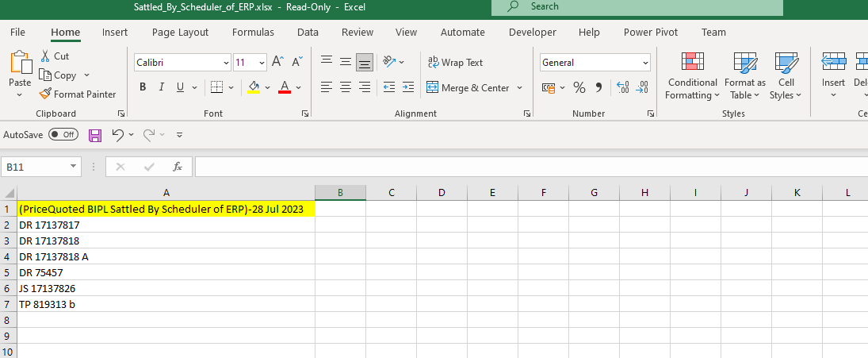Decrease font size with smaller A
This screenshot has width=868, height=358.
(x=297, y=62)
